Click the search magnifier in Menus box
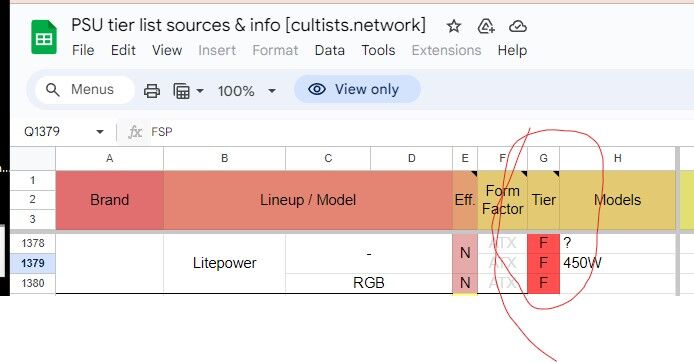The image size is (694, 362). [53, 90]
